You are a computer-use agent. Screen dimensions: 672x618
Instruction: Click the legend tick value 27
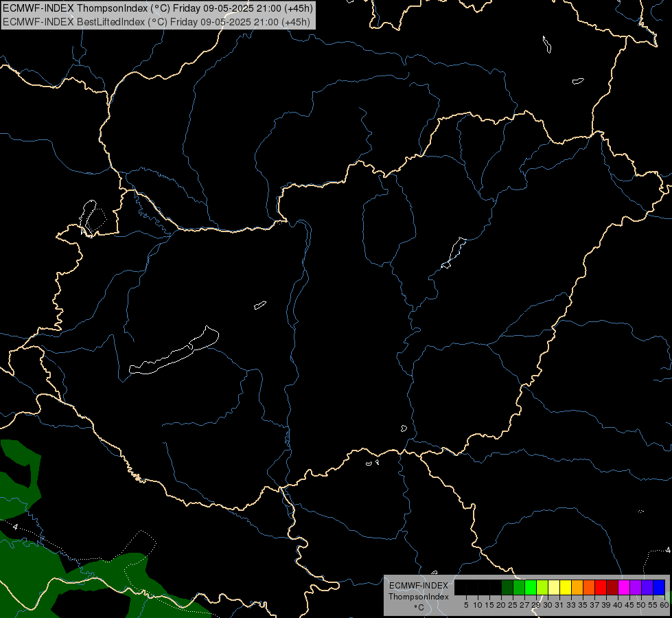524,605
